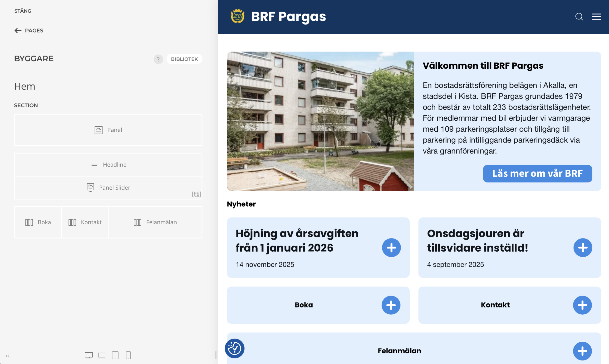Switch to tablet preview icon

[x=115, y=355]
